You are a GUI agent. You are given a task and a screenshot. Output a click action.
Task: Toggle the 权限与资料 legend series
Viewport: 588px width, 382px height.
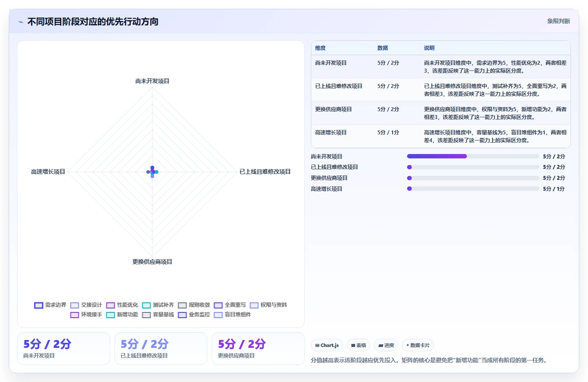point(268,305)
